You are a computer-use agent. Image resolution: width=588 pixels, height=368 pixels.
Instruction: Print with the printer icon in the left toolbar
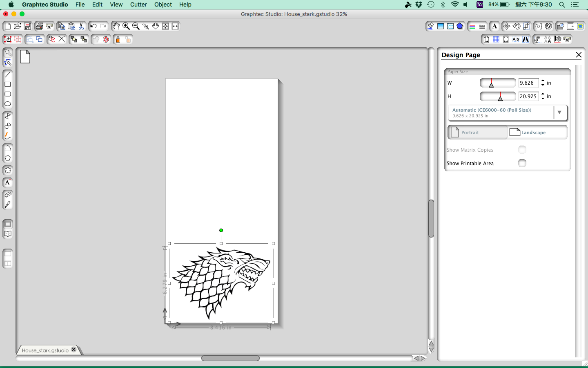tap(40, 26)
